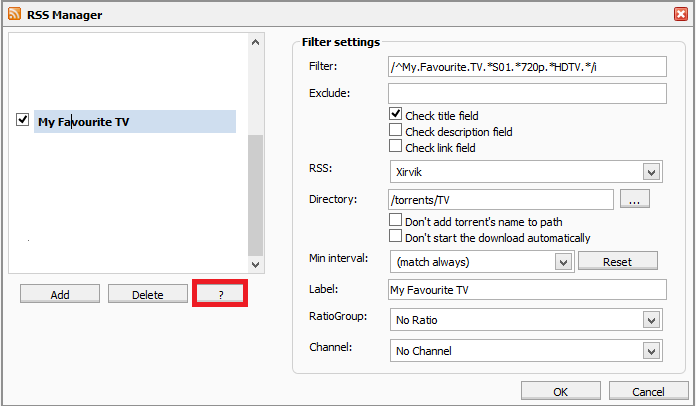Click the scroll up arrow in filter list

(x=255, y=43)
